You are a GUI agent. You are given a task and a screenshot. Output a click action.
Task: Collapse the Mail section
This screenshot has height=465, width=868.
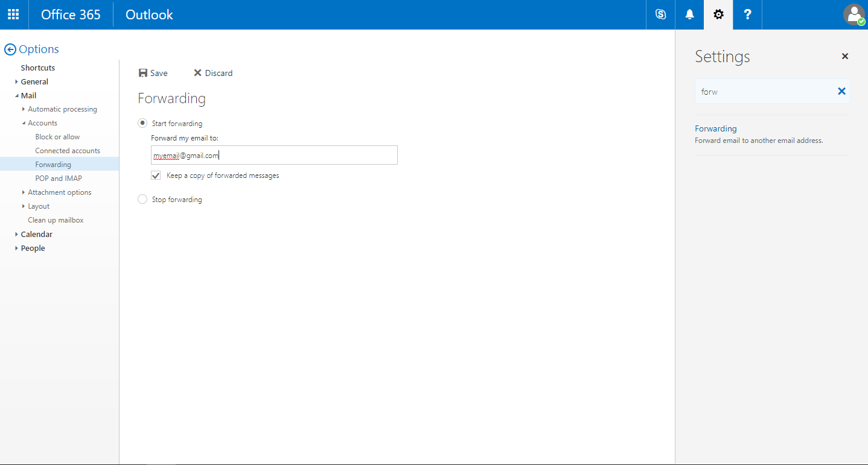[x=17, y=95]
